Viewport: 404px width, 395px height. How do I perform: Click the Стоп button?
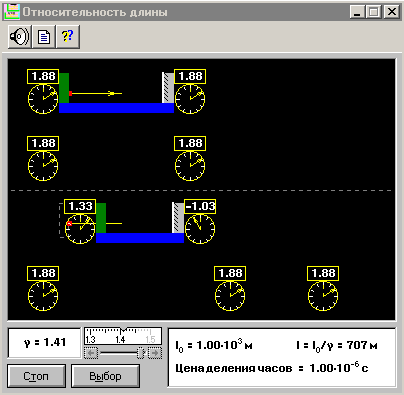[x=36, y=376]
